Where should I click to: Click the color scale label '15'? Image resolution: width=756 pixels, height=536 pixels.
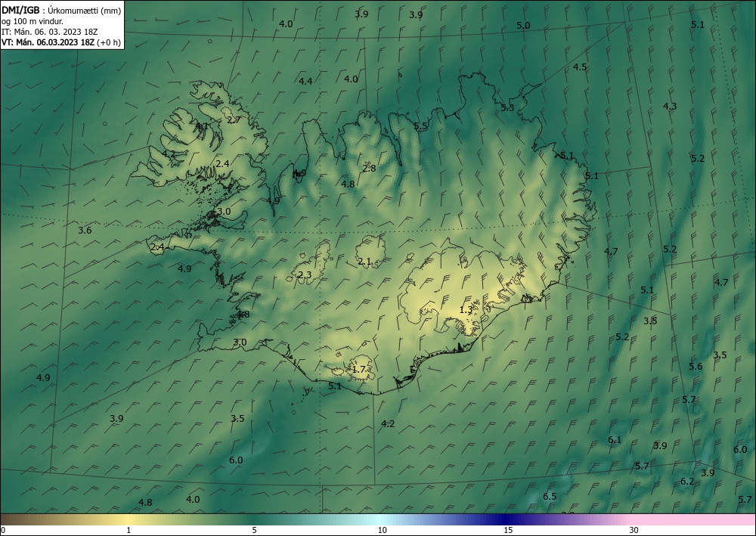(x=508, y=530)
